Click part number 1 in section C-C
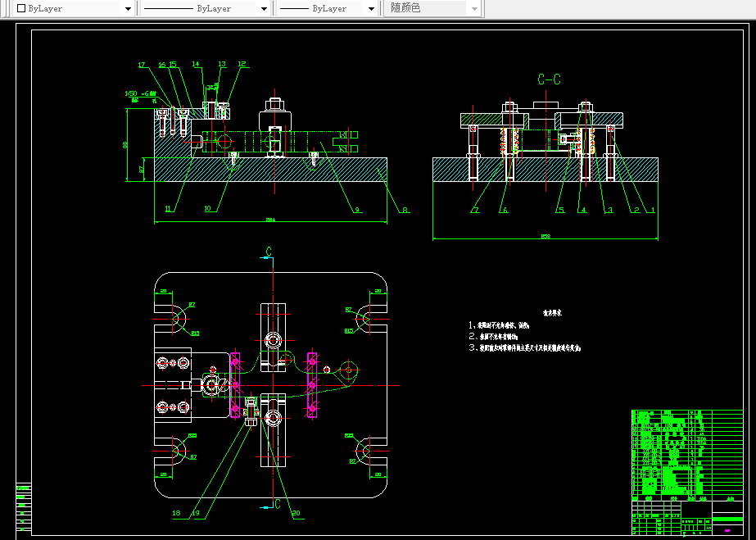Image resolution: width=756 pixels, height=540 pixels. tap(652, 211)
